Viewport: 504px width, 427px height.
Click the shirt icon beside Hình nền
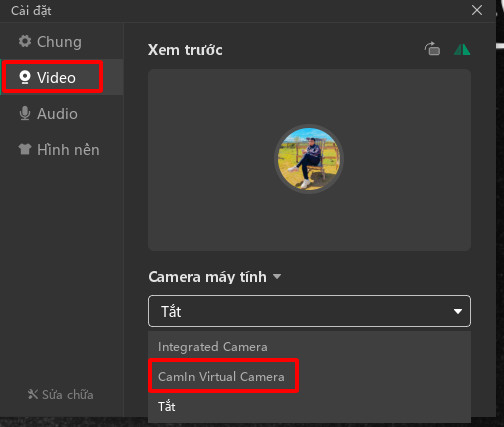click(25, 149)
